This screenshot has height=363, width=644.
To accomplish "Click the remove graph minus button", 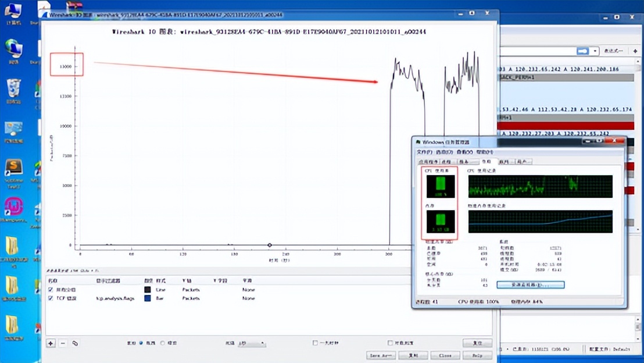I will [63, 343].
